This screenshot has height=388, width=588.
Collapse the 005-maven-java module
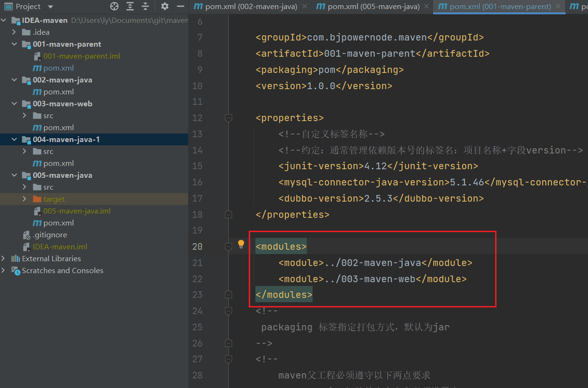point(14,175)
